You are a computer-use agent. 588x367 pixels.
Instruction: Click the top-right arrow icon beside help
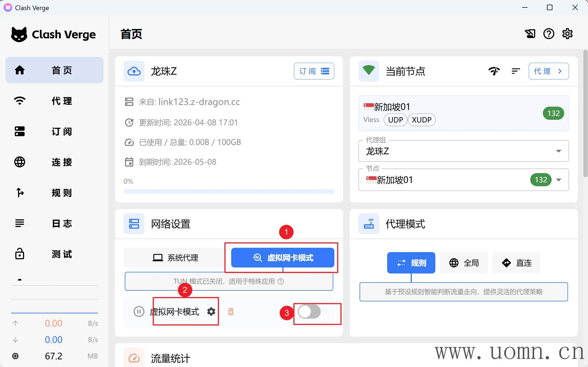(x=530, y=34)
